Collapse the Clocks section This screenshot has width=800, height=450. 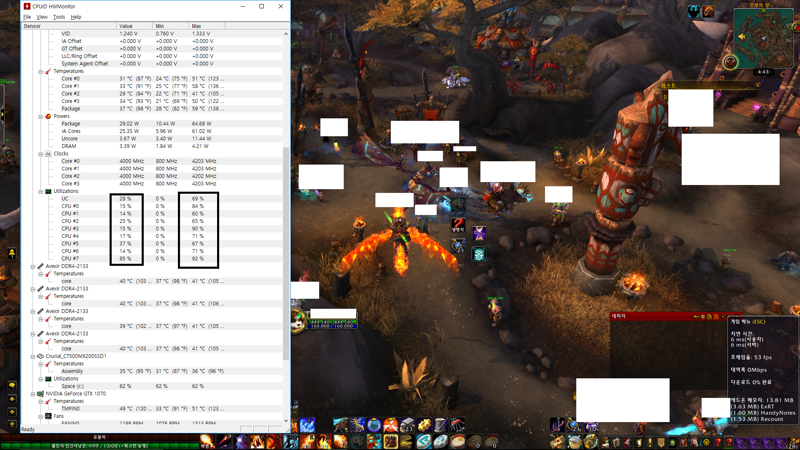pos(41,154)
